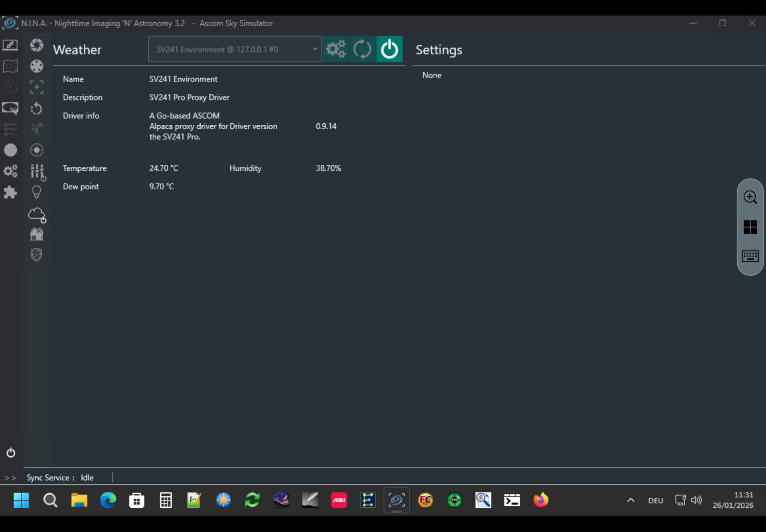Viewport: 766px width, 532px height.
Task: Open the Plugins puzzle-piece tab
Action: coord(10,193)
